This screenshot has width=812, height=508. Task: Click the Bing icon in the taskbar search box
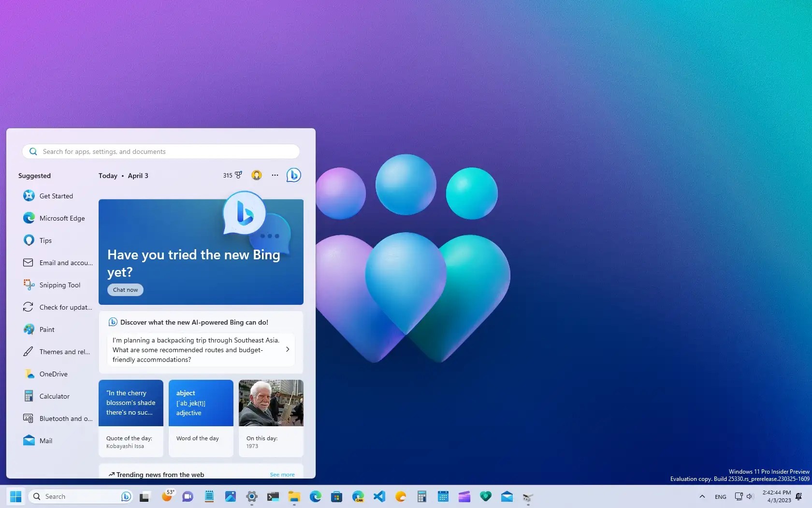126,496
